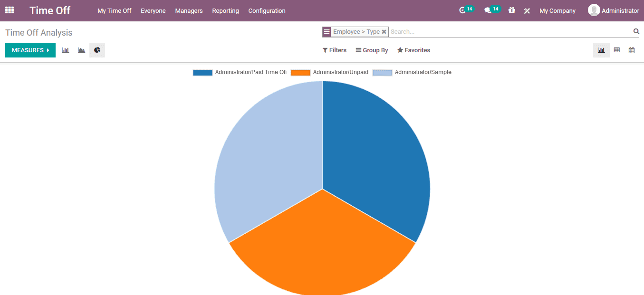Switch to line chart view
The image size is (644, 295).
pos(81,50)
